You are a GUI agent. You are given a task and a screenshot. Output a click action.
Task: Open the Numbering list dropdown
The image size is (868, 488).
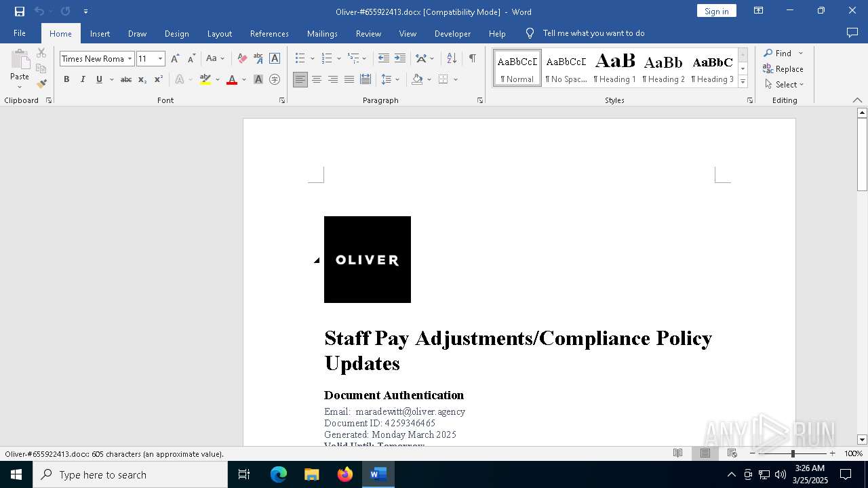point(339,59)
